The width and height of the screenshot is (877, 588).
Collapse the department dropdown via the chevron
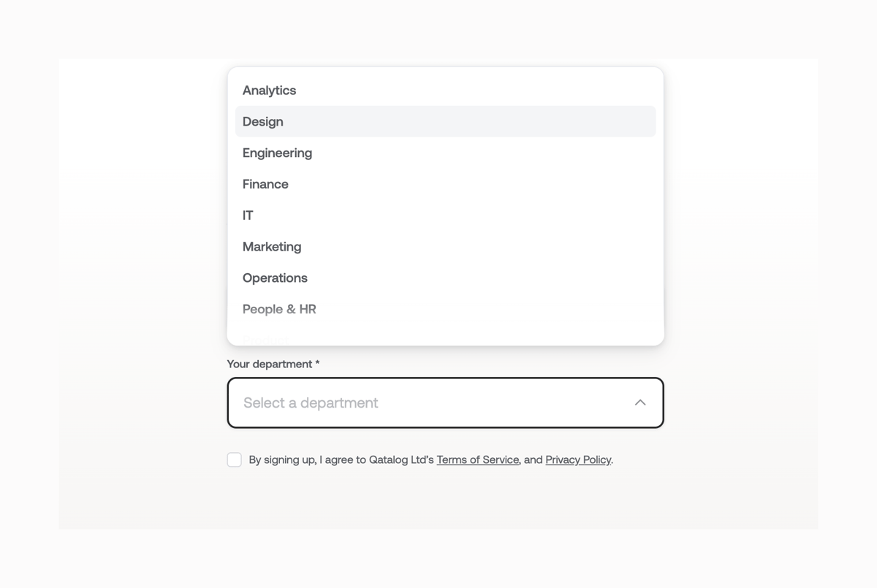point(639,402)
